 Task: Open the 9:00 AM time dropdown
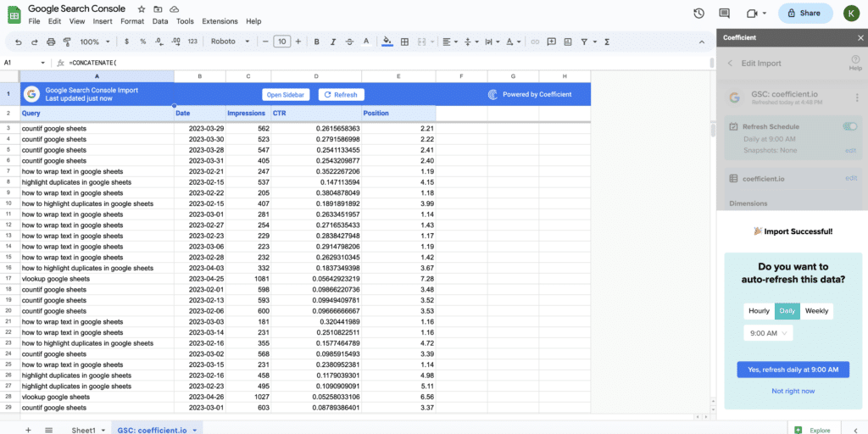tap(768, 333)
